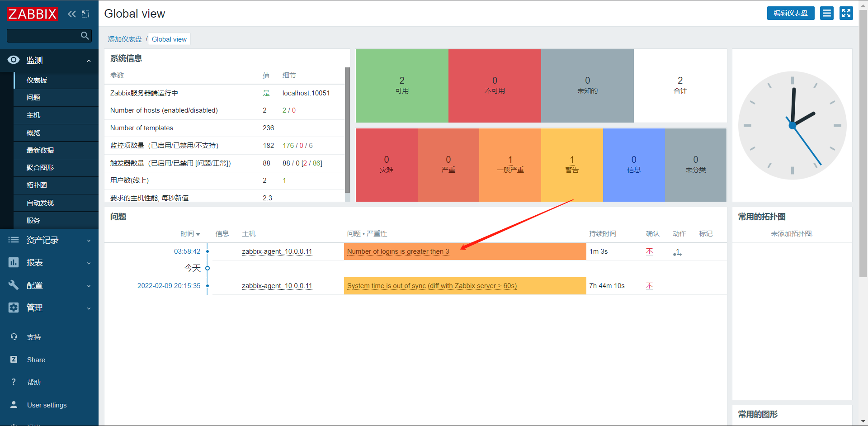Click the orange 一般严重 severity tile
868x426 pixels.
click(510, 165)
